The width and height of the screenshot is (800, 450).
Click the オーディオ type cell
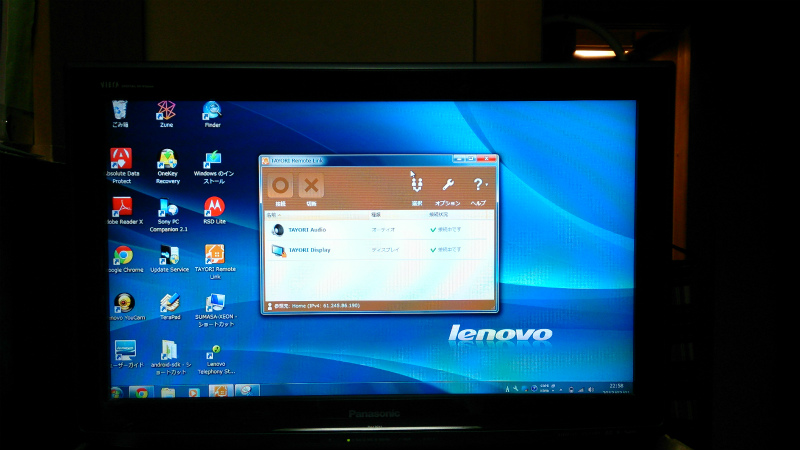pos(383,230)
